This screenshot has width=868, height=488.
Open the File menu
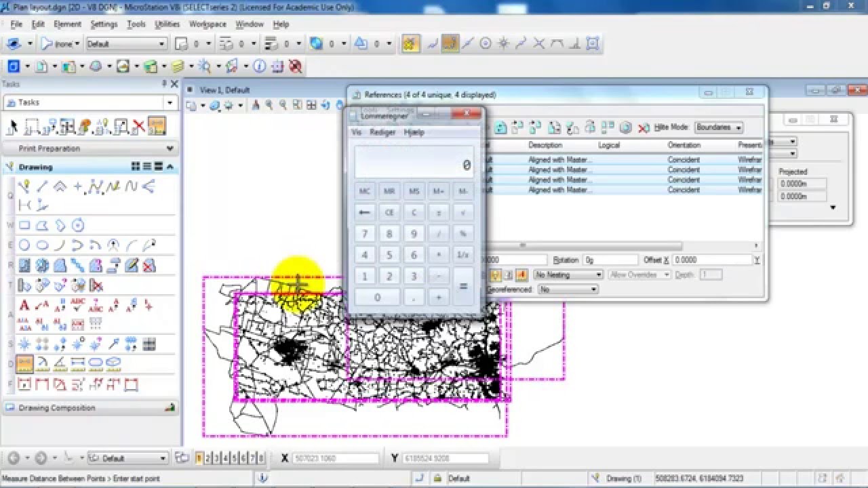point(16,24)
